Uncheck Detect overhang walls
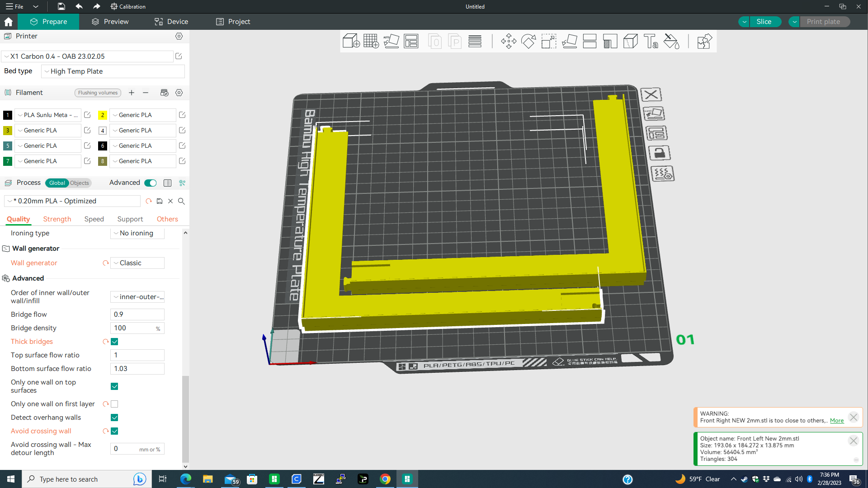868x488 pixels. point(114,418)
